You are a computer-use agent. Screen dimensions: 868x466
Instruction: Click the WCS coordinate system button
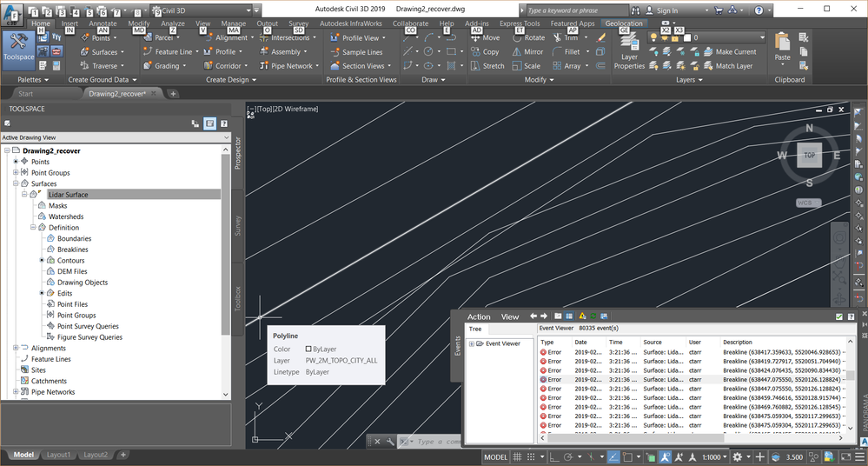pyautogui.click(x=808, y=203)
